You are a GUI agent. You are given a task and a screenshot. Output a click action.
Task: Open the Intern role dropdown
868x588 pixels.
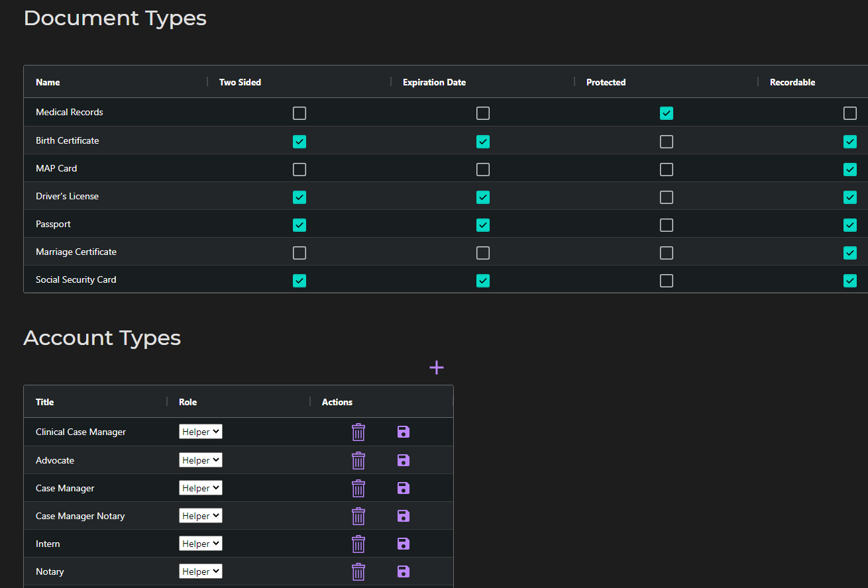[201, 543]
